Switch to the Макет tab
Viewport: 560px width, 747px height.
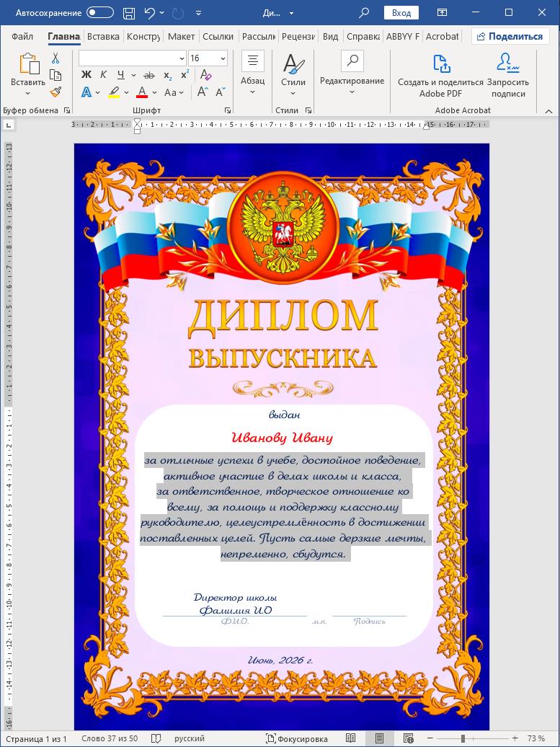tap(182, 37)
